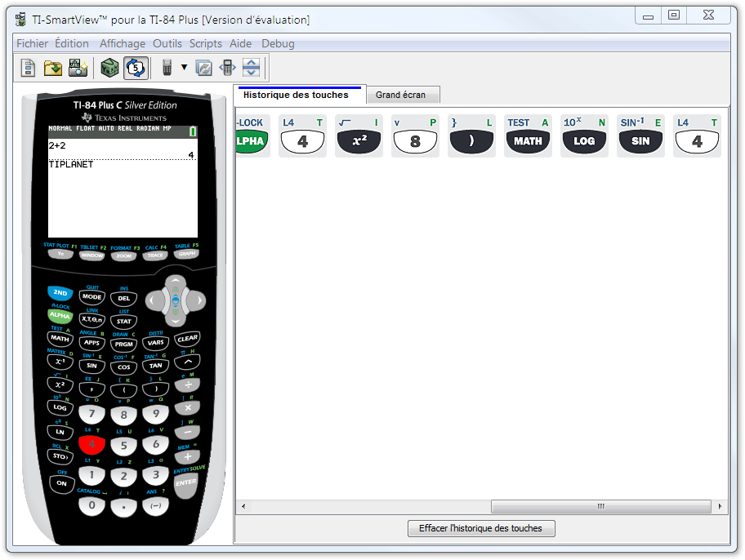The height and width of the screenshot is (560, 745).
Task: Open the Aide menu
Action: pos(240,44)
